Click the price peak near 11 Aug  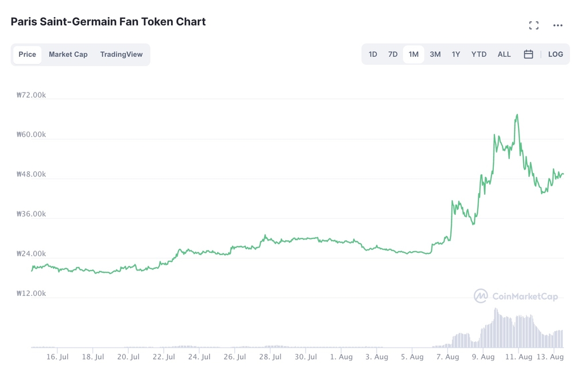click(517, 115)
